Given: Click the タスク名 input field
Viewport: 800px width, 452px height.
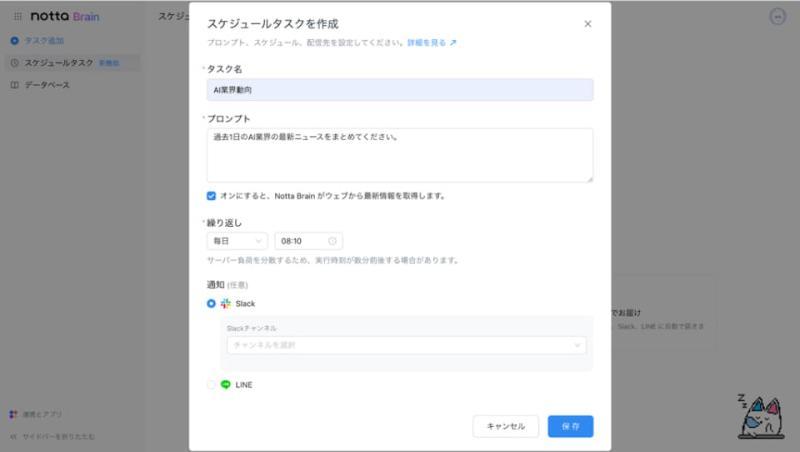Looking at the screenshot, I should pos(400,90).
